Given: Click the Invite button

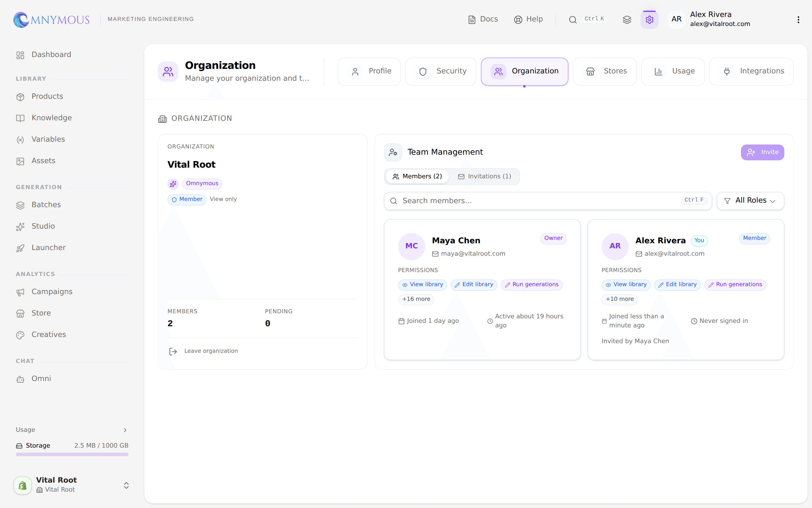Looking at the screenshot, I should pyautogui.click(x=762, y=152).
